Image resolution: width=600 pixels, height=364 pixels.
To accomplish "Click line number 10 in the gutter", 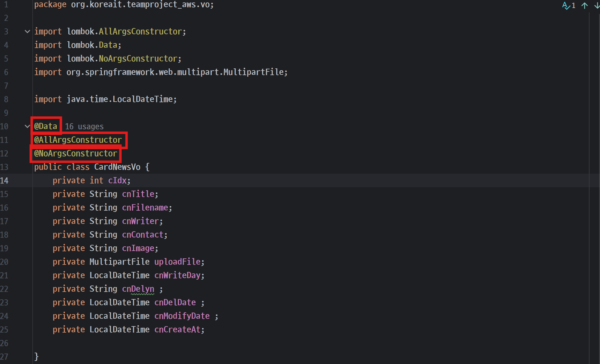I will (4, 126).
